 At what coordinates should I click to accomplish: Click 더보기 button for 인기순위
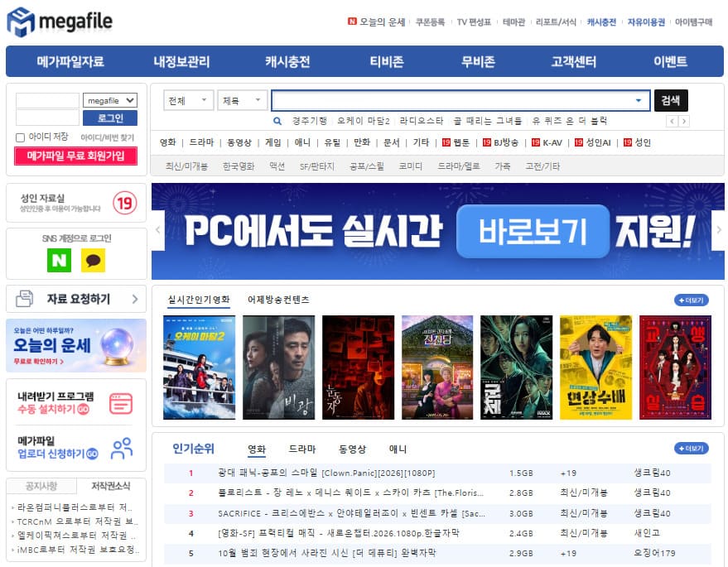(692, 449)
